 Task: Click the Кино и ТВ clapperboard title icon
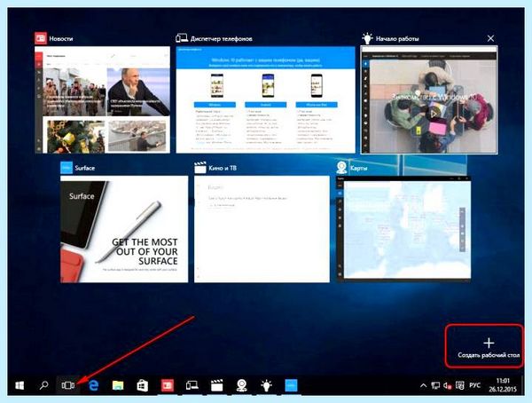[200, 168]
